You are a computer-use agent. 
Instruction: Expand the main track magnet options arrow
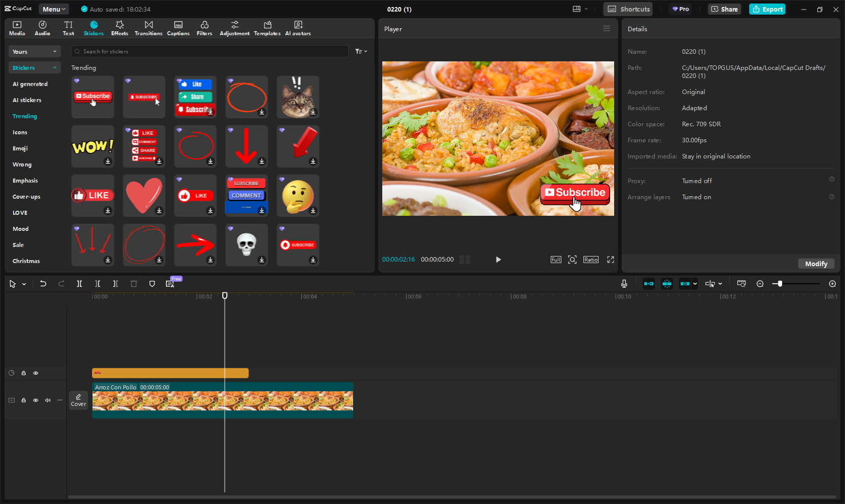click(695, 284)
